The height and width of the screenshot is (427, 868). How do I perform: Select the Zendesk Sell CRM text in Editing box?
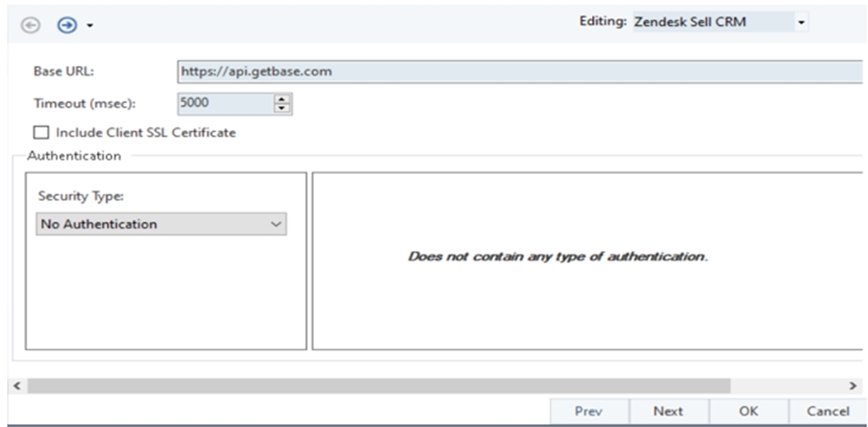(x=690, y=22)
